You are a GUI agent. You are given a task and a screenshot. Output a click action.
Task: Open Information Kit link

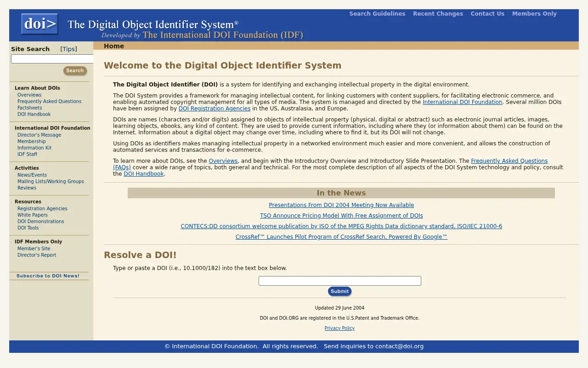(x=34, y=148)
